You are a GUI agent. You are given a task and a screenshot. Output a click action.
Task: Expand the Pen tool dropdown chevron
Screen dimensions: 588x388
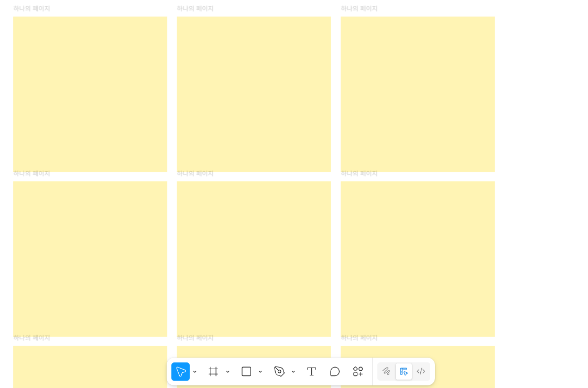[293, 372]
